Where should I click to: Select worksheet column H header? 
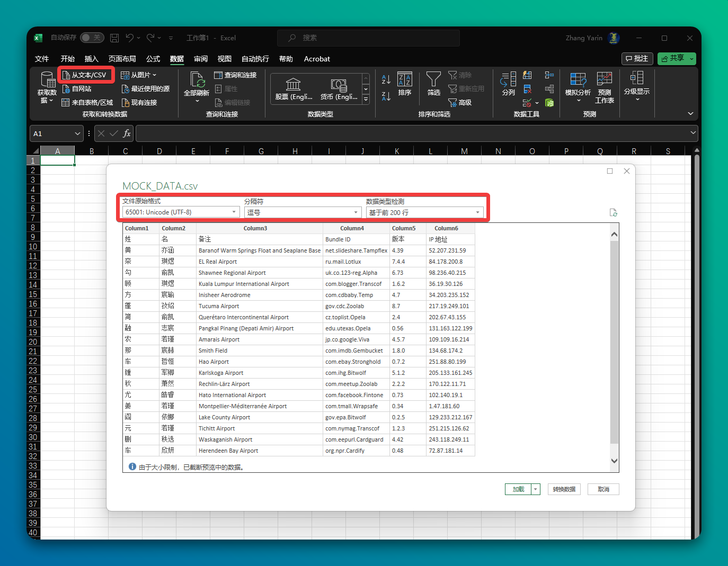pos(295,151)
